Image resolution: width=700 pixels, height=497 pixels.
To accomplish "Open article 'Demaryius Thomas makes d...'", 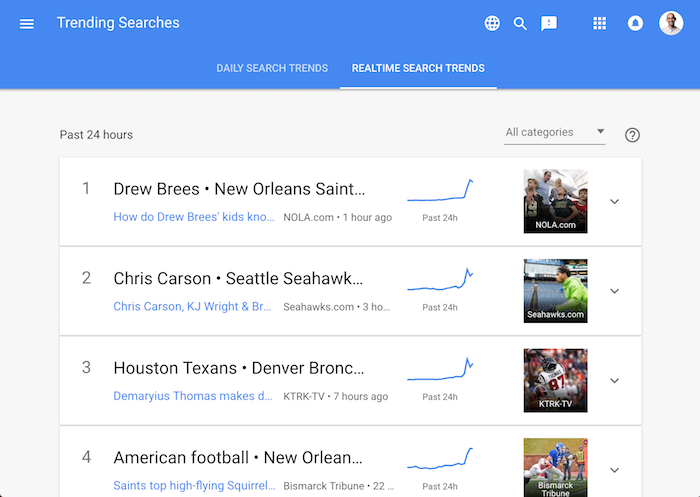I will coord(192,396).
